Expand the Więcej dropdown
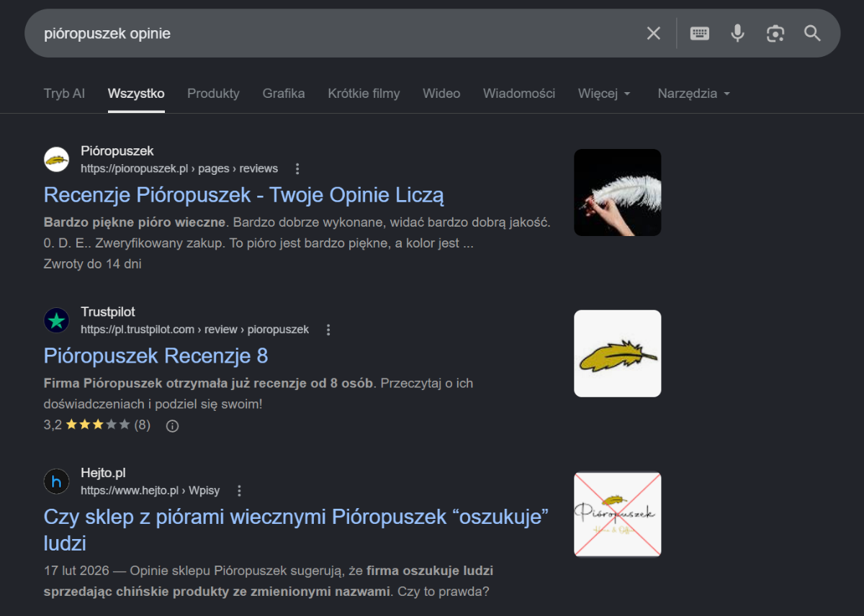864x616 pixels. (x=604, y=94)
